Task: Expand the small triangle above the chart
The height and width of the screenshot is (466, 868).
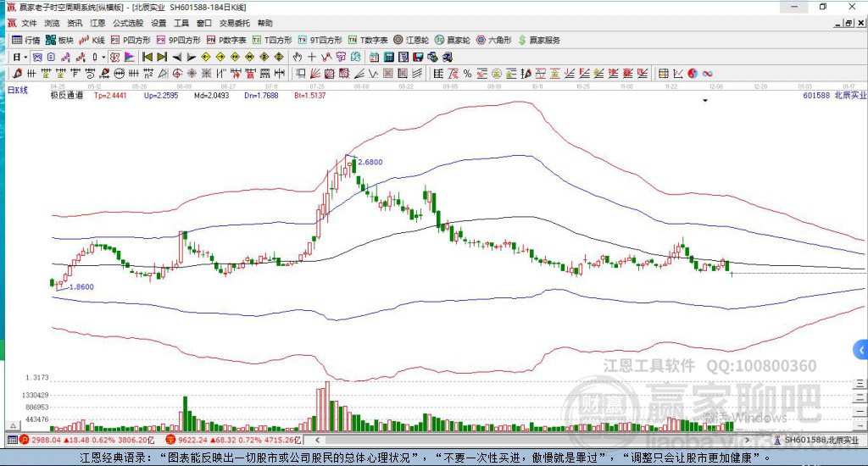Action: click(x=705, y=100)
